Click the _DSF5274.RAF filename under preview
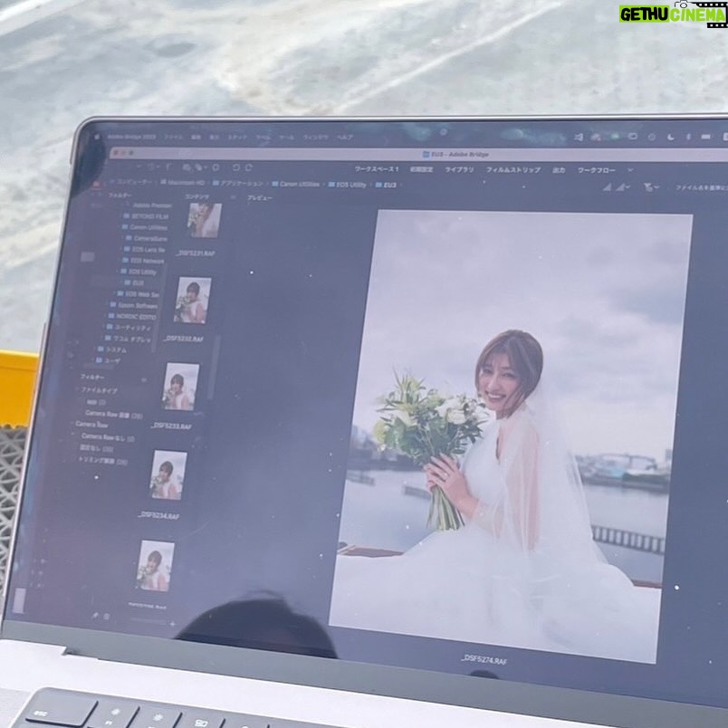The height and width of the screenshot is (728, 728). [484, 660]
